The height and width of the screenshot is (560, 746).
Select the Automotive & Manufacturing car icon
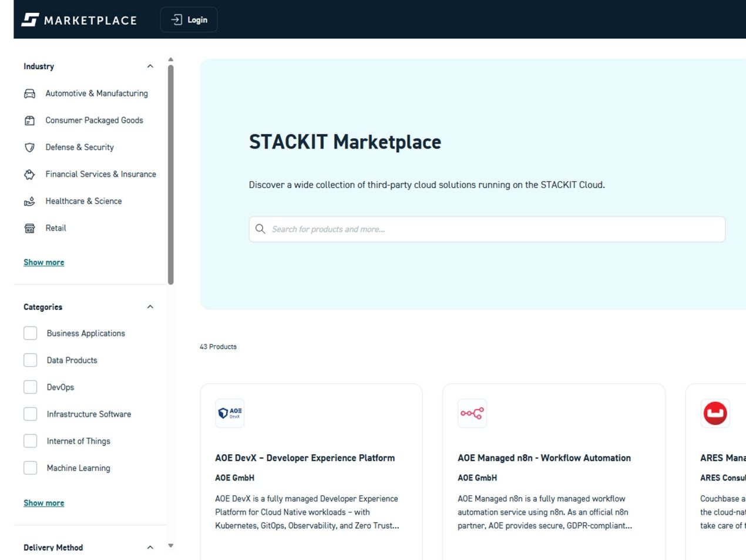click(x=30, y=93)
